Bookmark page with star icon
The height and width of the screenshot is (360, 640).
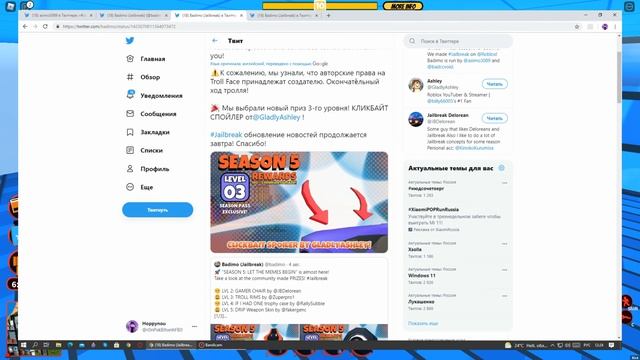point(577,27)
